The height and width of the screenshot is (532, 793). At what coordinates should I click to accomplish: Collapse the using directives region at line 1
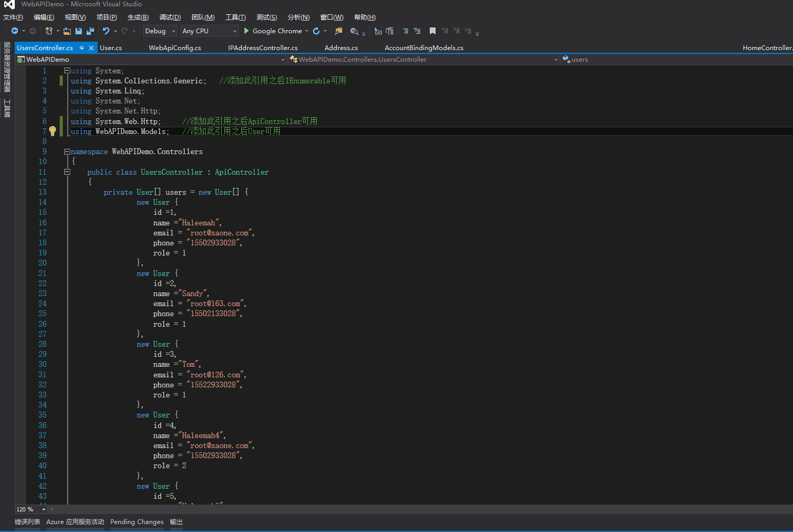coord(67,71)
